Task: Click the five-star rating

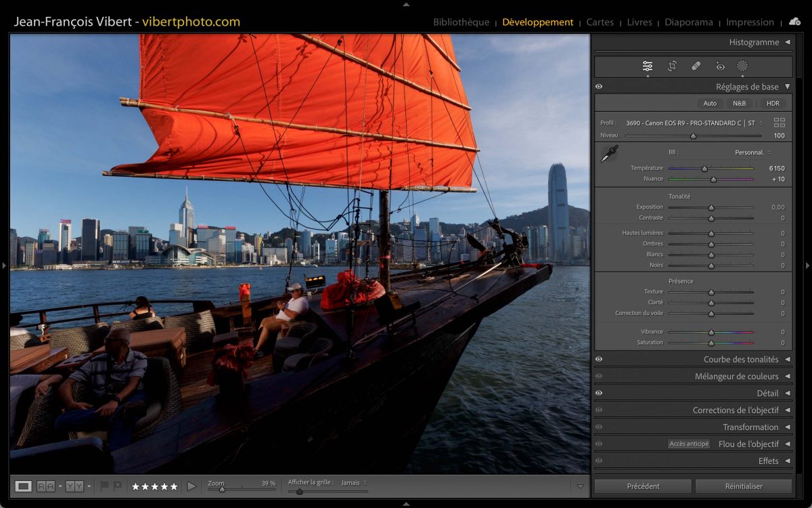Action: 154,486
